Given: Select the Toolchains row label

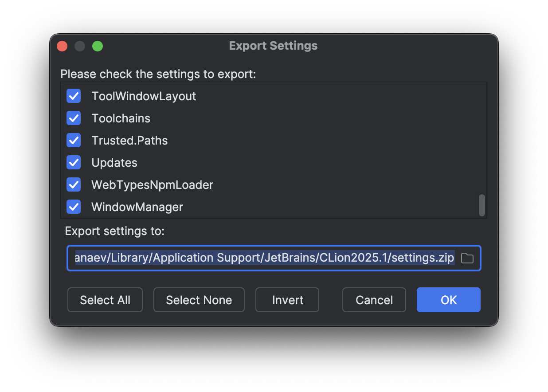Looking at the screenshot, I should pos(121,118).
